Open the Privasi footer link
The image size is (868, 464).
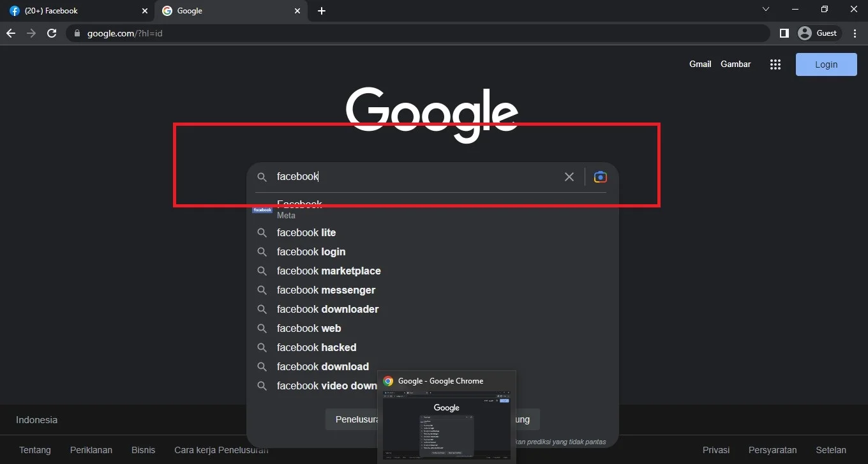716,450
